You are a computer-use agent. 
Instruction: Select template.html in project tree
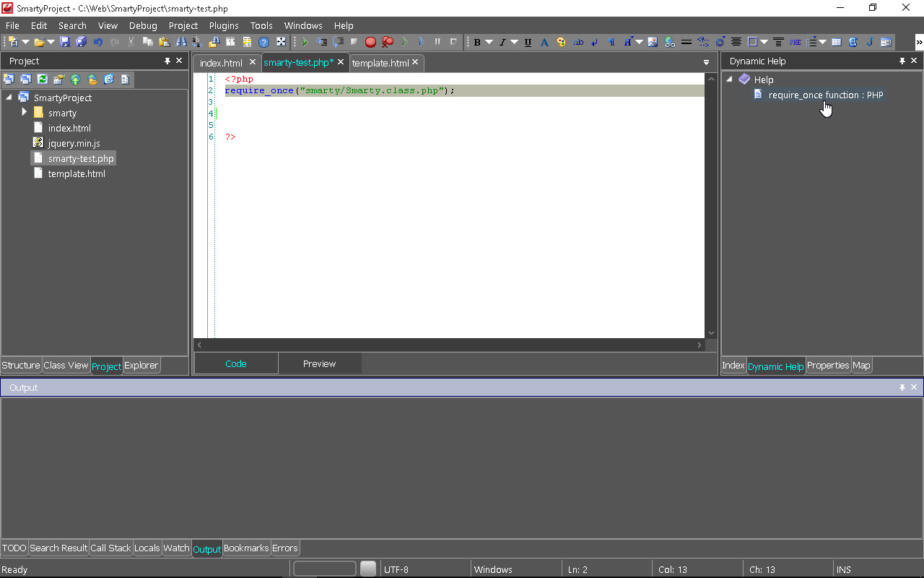pyautogui.click(x=77, y=173)
